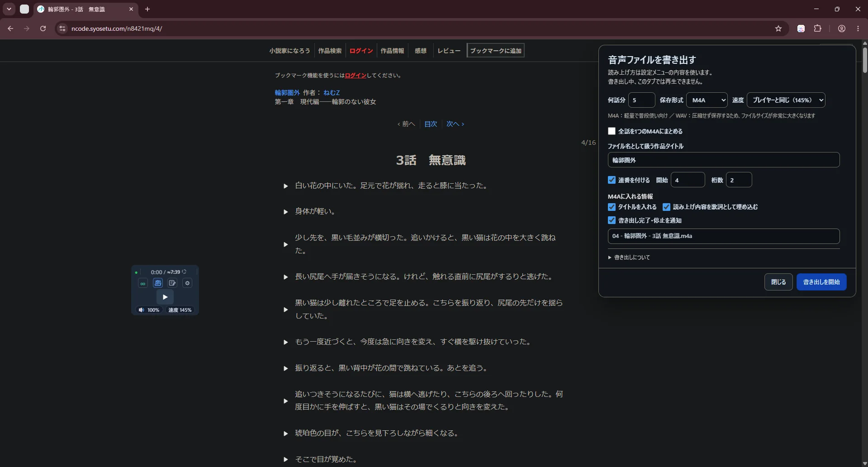
Task: Click 書き出しを開始 button
Action: click(x=821, y=282)
